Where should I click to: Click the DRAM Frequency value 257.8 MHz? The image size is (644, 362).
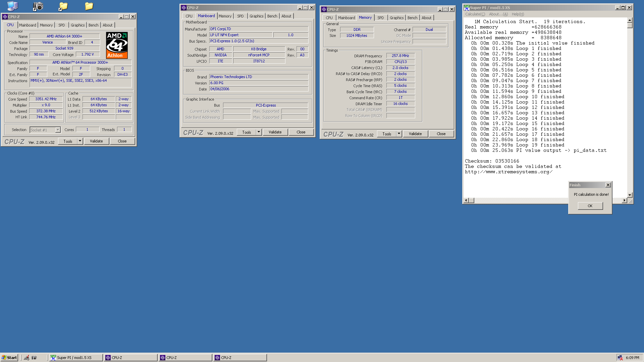(x=400, y=56)
